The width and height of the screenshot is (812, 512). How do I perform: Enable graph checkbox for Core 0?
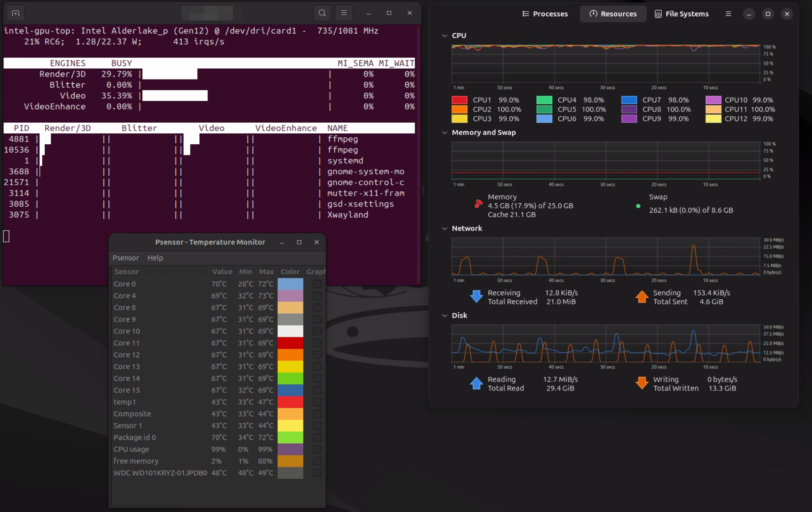click(x=317, y=284)
